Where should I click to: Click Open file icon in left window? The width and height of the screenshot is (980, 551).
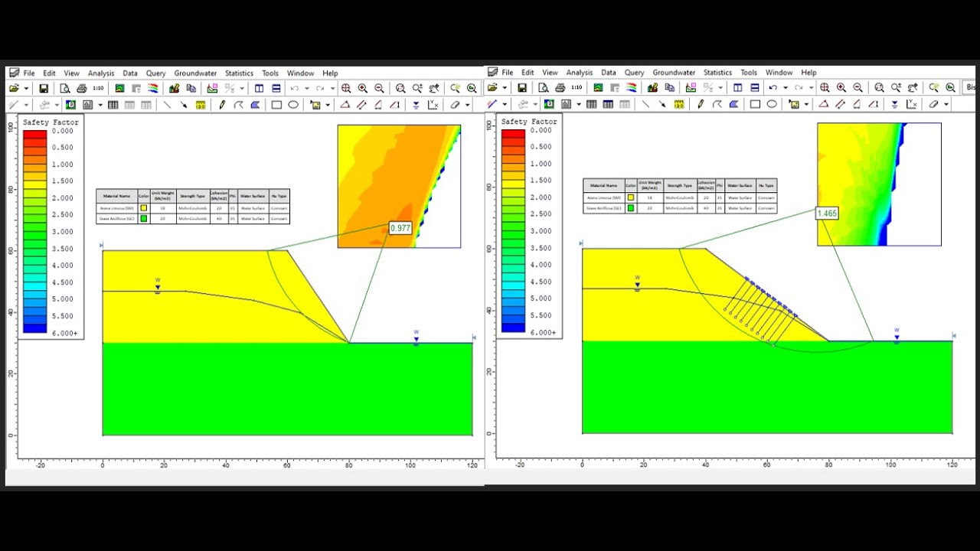pos(14,88)
